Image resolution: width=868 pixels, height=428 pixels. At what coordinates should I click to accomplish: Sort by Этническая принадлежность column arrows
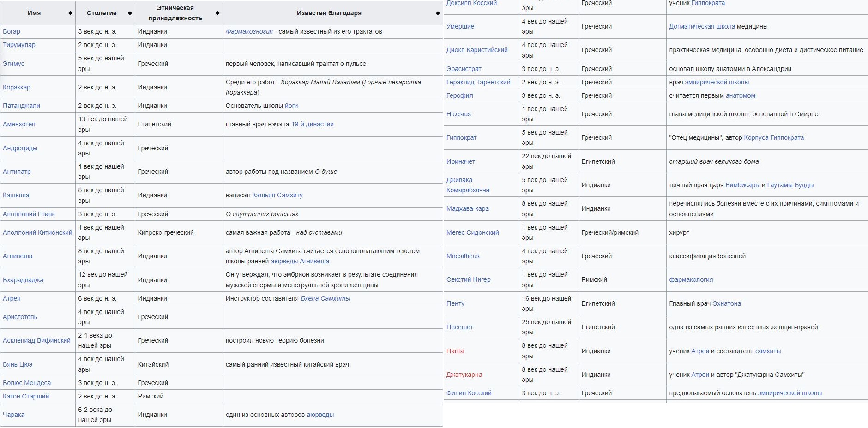click(217, 13)
